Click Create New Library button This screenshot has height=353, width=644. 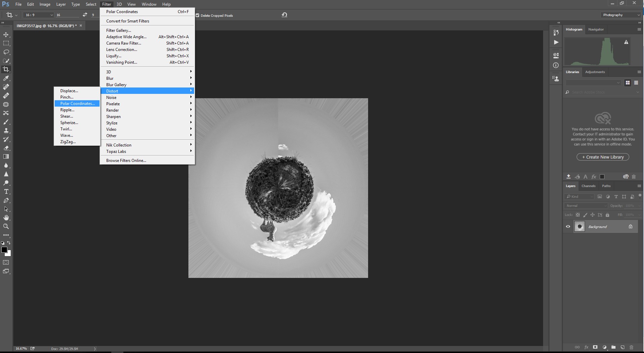(x=602, y=157)
